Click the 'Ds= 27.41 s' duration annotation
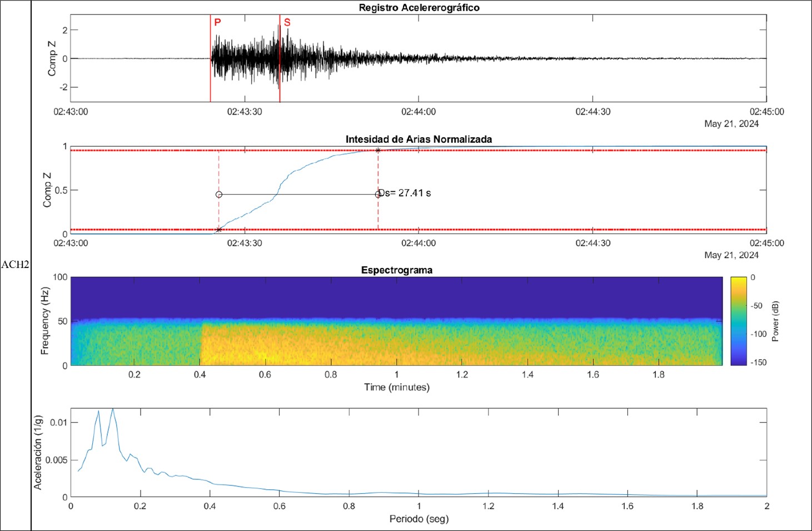812x531 pixels. point(405,193)
